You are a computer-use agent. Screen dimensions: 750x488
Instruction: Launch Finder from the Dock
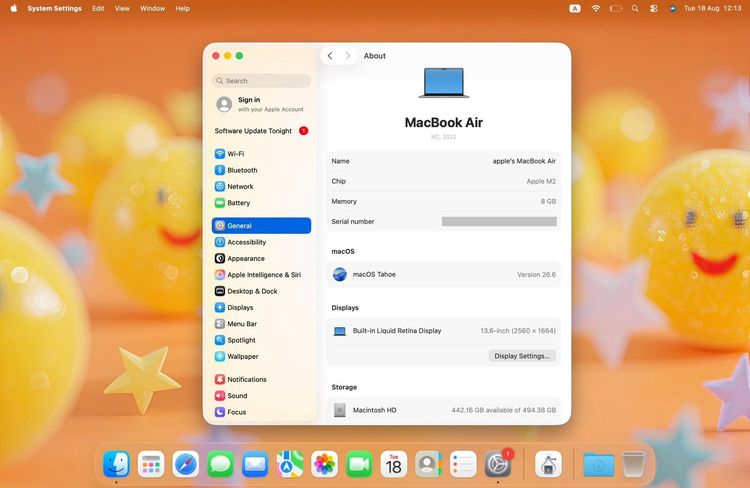116,464
